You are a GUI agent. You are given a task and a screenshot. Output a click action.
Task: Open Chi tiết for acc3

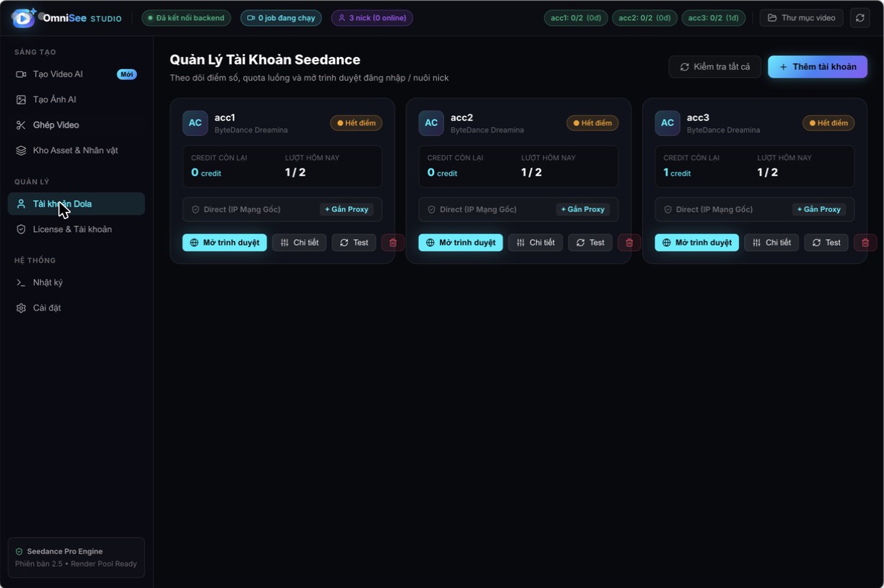[x=772, y=243]
